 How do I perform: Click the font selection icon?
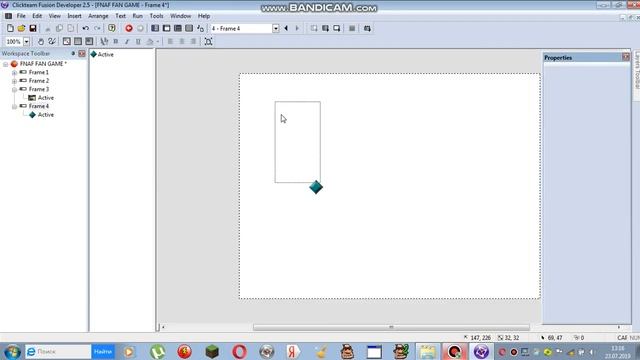tap(104, 42)
